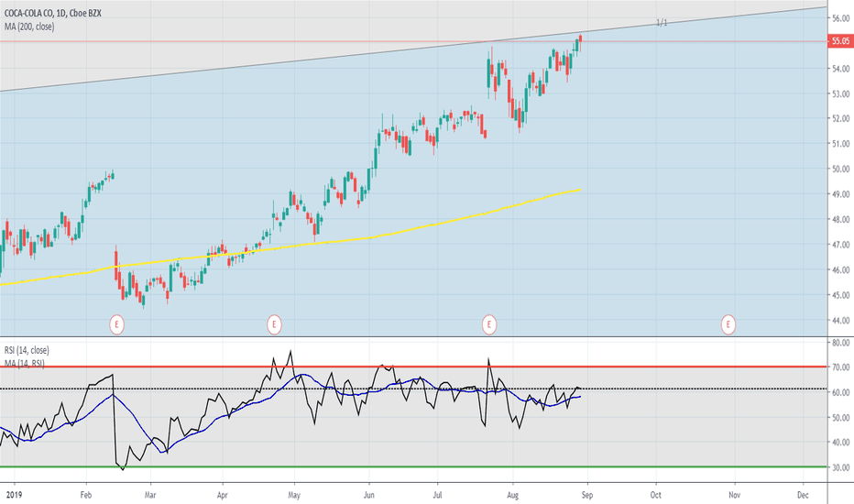
Task: Click the 53.00 price axis label
Action: click(841, 93)
